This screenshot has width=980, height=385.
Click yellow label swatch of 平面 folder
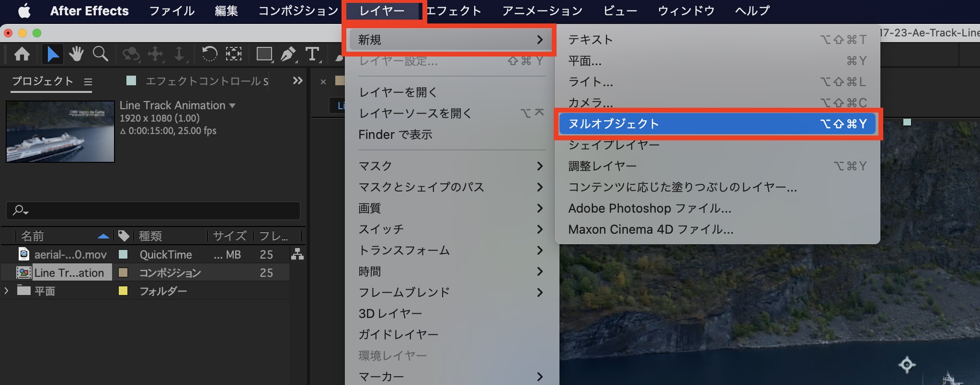point(123,291)
